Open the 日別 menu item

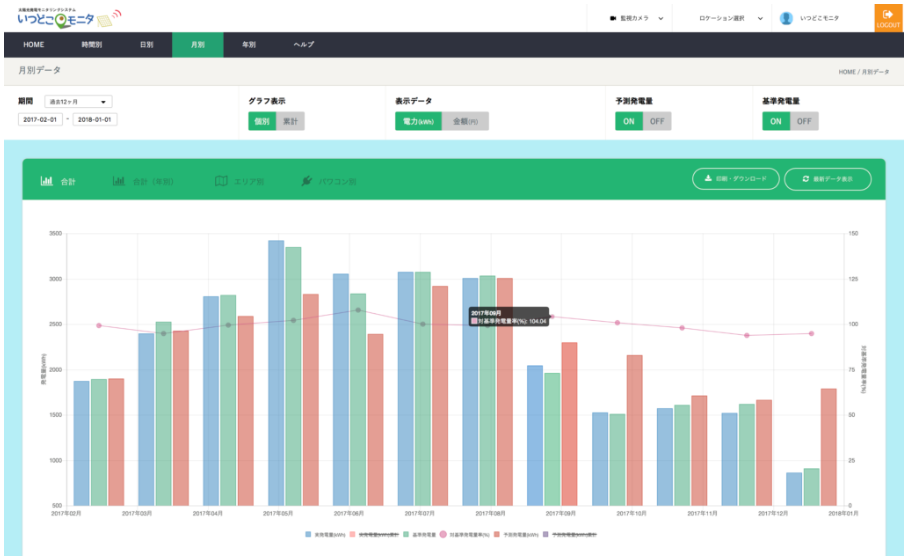[x=147, y=45]
